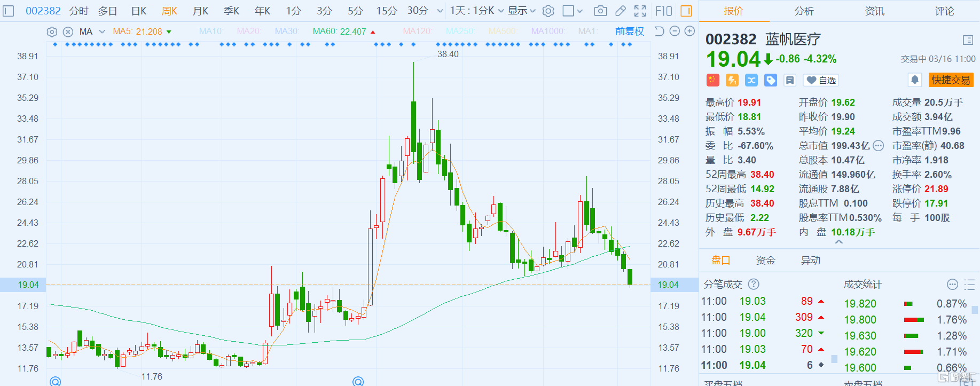Click the blue shuffle compare icon
980x386 pixels.
pyautogui.click(x=751, y=80)
